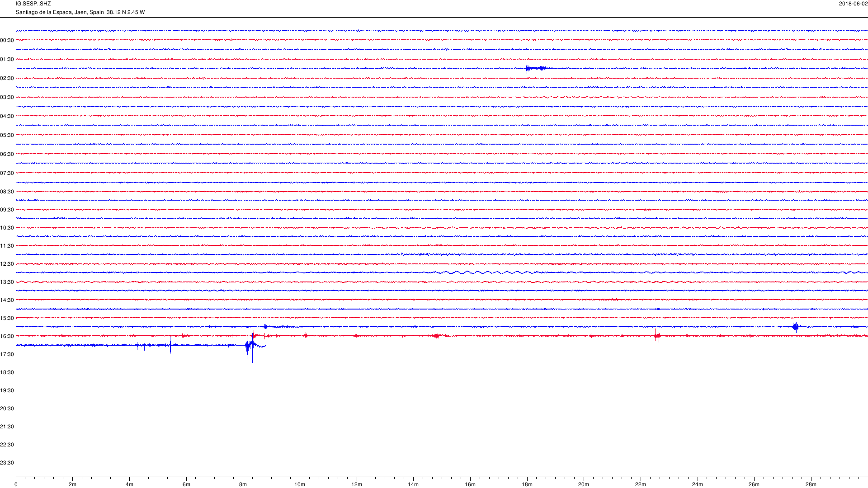
Task: Click the 18m axis label
Action: [x=527, y=484]
